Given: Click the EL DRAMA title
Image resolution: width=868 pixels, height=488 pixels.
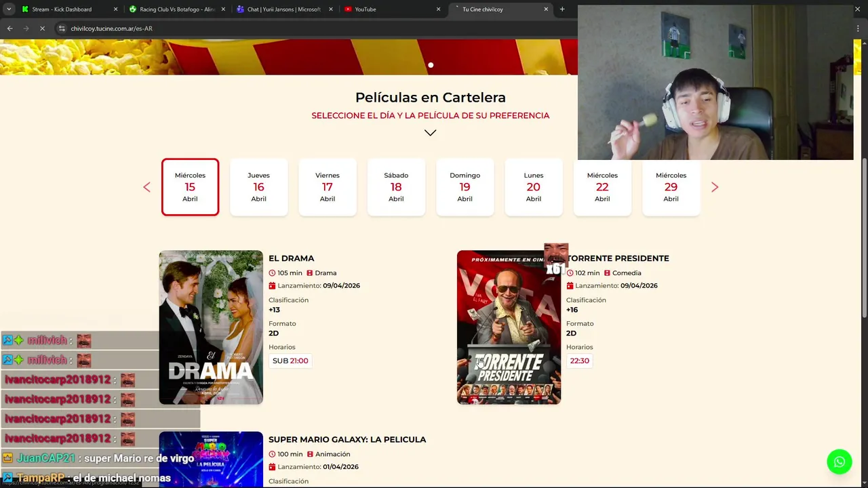Looking at the screenshot, I should click(292, 258).
